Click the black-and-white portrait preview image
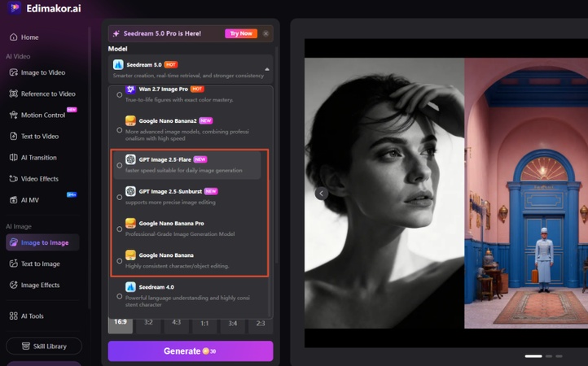This screenshot has height=366, width=588. tap(384, 193)
